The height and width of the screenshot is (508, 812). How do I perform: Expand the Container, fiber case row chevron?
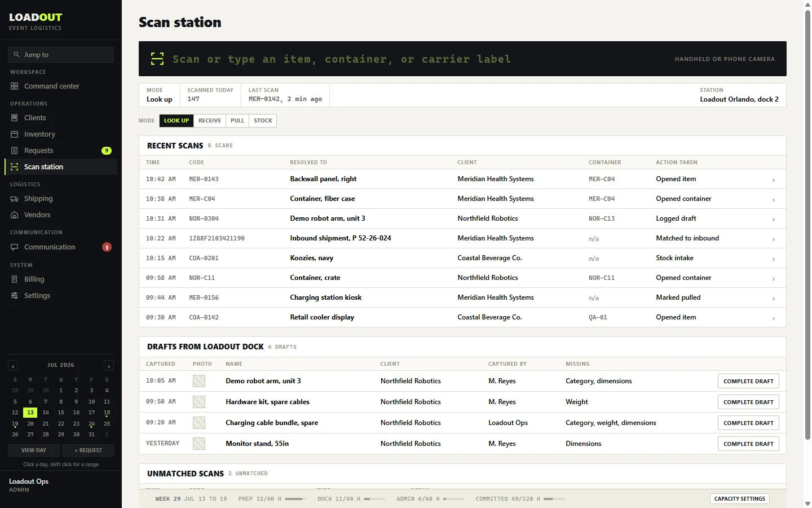773,200
